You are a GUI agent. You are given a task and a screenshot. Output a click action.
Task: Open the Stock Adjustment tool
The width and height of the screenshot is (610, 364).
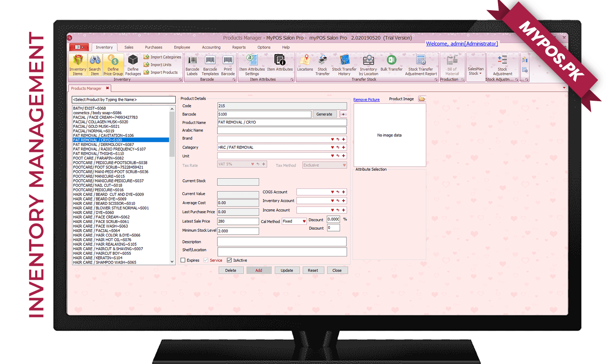click(502, 65)
